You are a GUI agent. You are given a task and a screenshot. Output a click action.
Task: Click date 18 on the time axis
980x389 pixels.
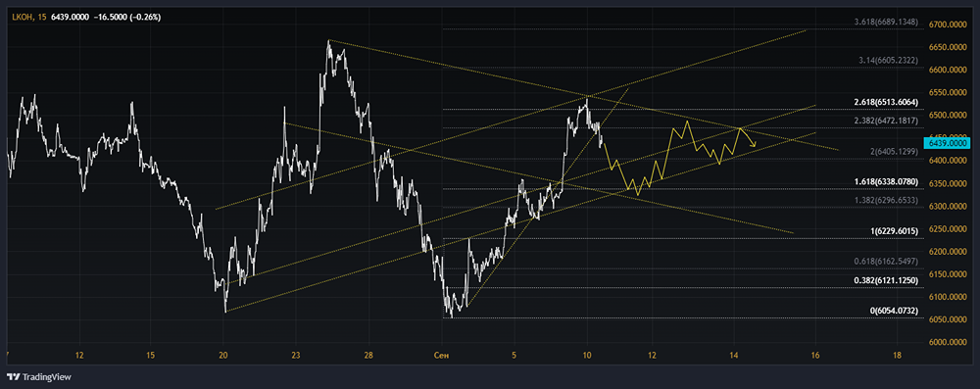point(898,356)
